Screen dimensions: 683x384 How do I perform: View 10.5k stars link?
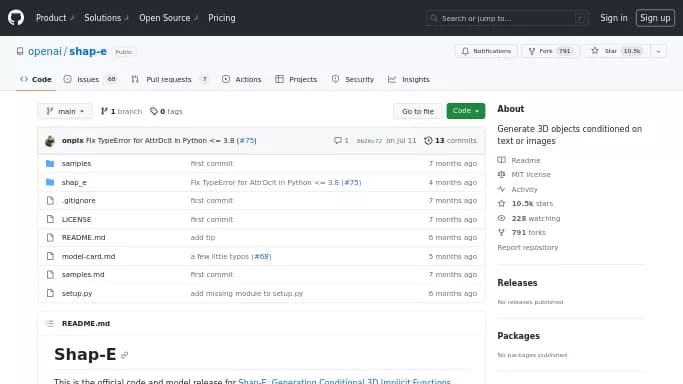click(x=525, y=203)
